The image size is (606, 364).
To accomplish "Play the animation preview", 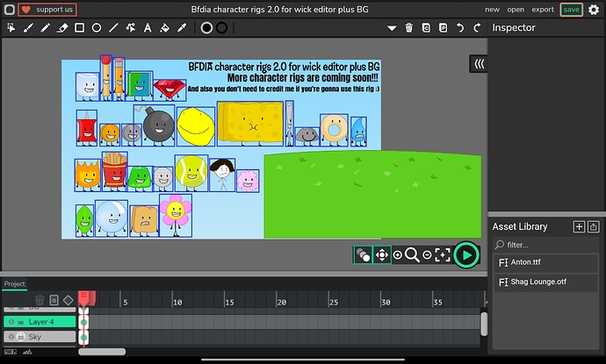I will (x=466, y=255).
